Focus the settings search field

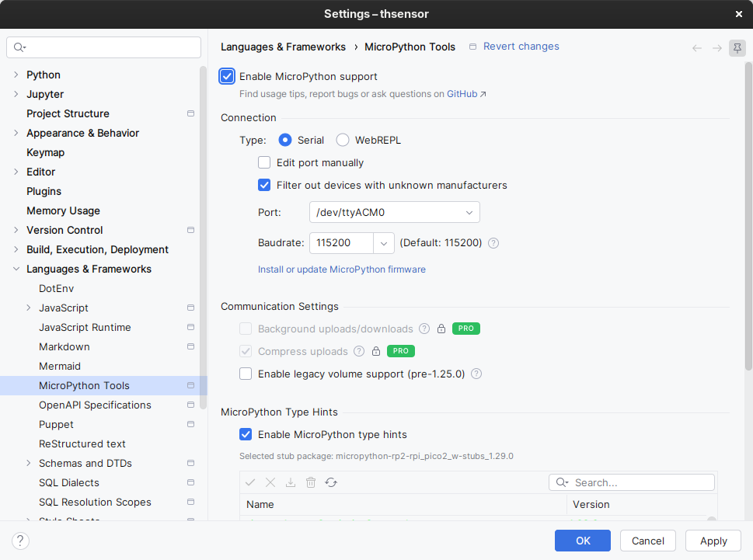(x=103, y=47)
